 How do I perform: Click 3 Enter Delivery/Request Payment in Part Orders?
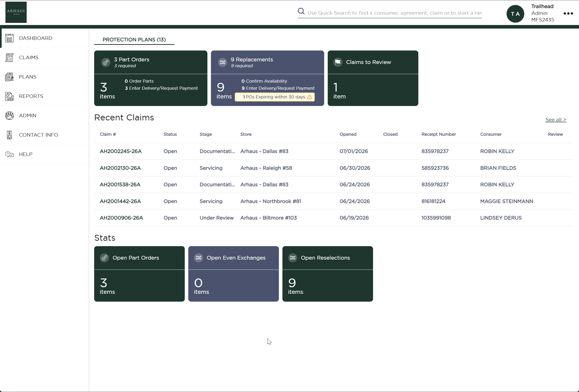[x=161, y=88]
